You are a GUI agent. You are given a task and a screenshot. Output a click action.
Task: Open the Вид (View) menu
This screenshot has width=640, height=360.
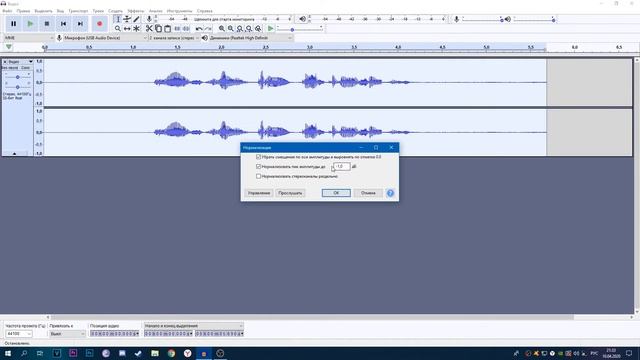pyautogui.click(x=60, y=11)
